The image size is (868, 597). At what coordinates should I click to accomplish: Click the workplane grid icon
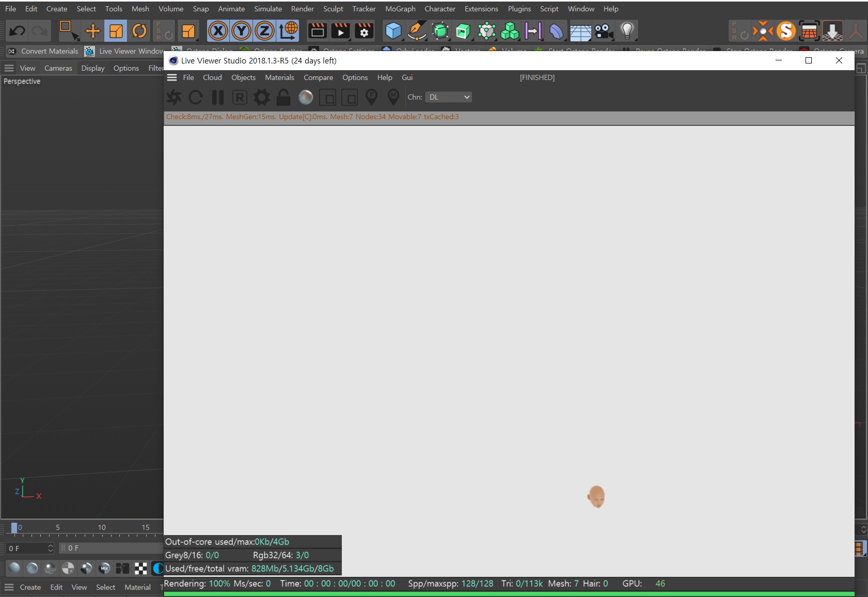click(809, 31)
